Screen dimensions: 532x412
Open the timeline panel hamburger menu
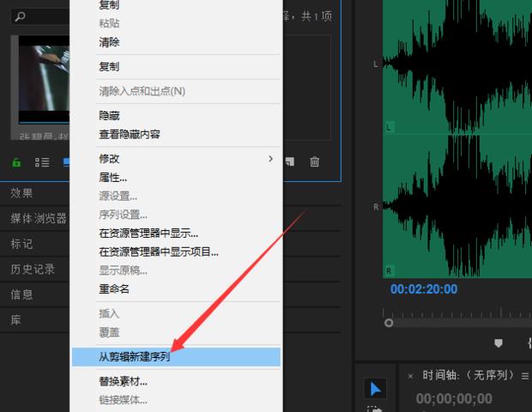click(525, 376)
